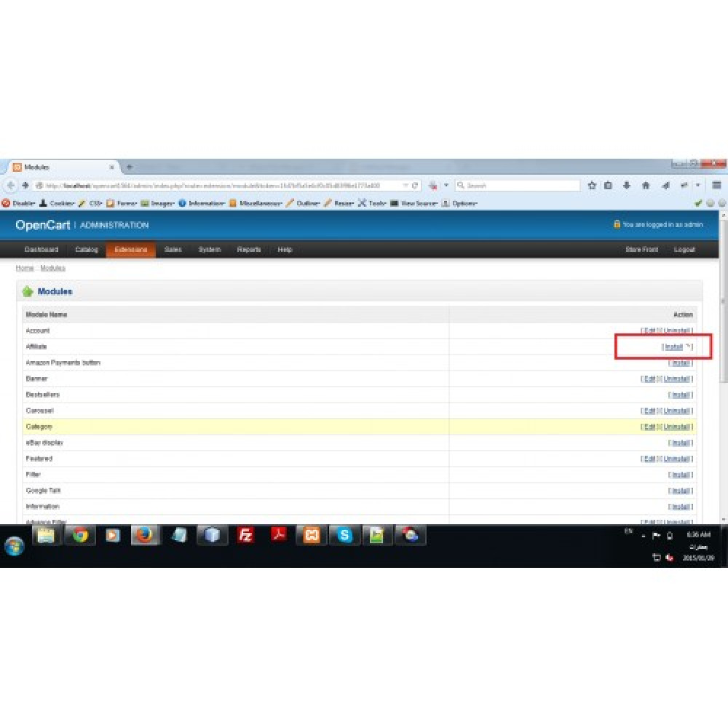The width and height of the screenshot is (728, 728).
Task: Open FileZilla from the taskbar
Action: click(245, 536)
